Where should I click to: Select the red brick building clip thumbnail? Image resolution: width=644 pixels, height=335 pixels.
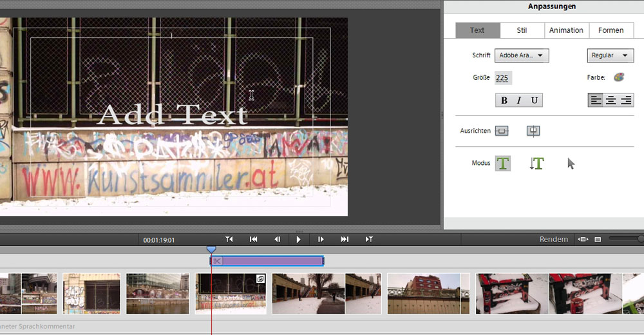(428, 294)
